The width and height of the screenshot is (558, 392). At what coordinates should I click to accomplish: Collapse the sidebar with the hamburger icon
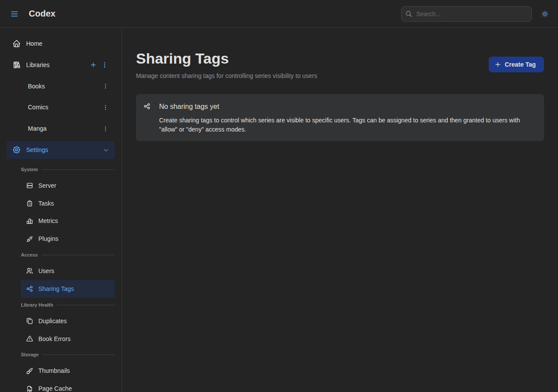coord(14,14)
